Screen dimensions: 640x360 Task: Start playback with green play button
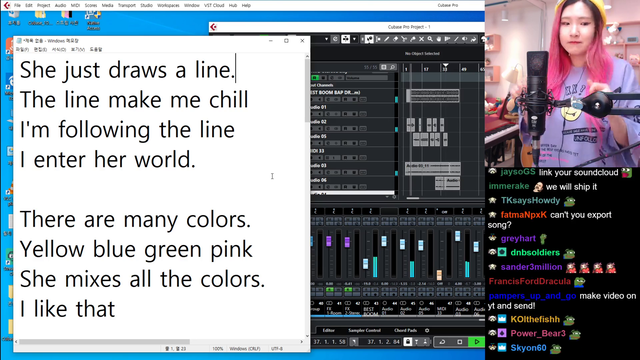[x=477, y=342]
